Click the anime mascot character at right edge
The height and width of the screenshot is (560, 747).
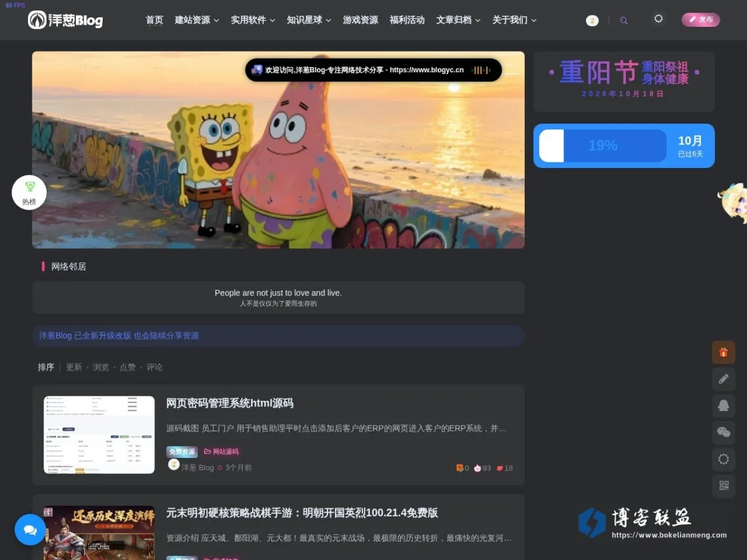pyautogui.click(x=733, y=203)
